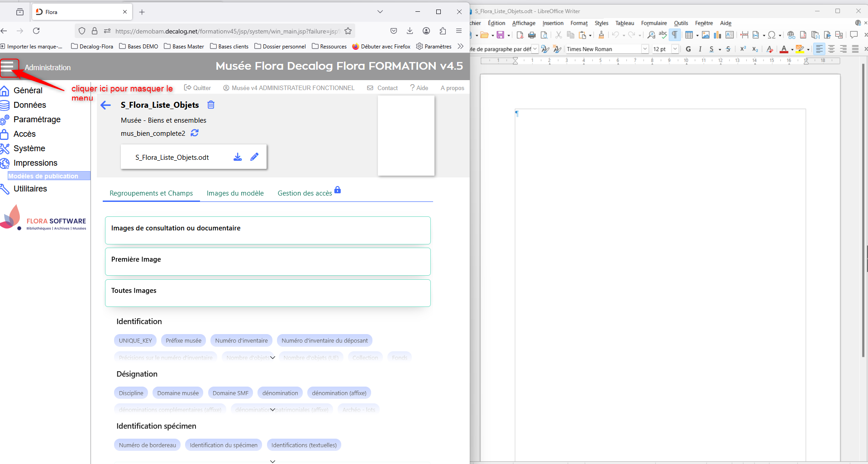This screenshot has height=464, width=868.
Task: Toggle italic formatting in Writer
Action: (x=700, y=49)
